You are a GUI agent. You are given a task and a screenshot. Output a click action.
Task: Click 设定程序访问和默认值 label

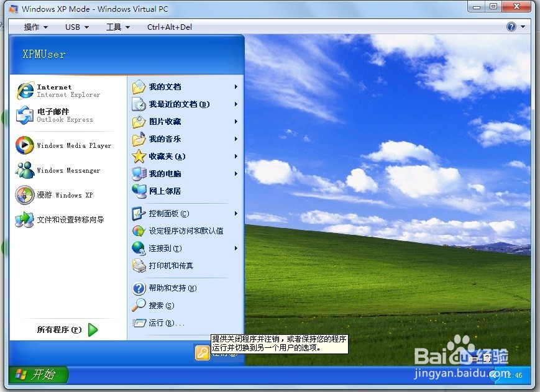(x=186, y=231)
